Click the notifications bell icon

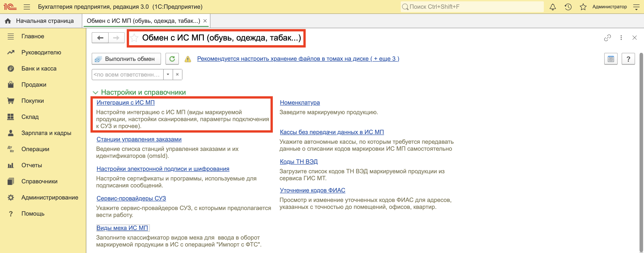553,7
